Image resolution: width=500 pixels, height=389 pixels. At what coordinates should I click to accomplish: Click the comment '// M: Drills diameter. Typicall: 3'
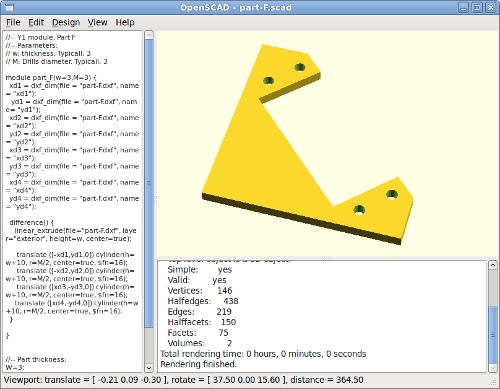tap(56, 61)
